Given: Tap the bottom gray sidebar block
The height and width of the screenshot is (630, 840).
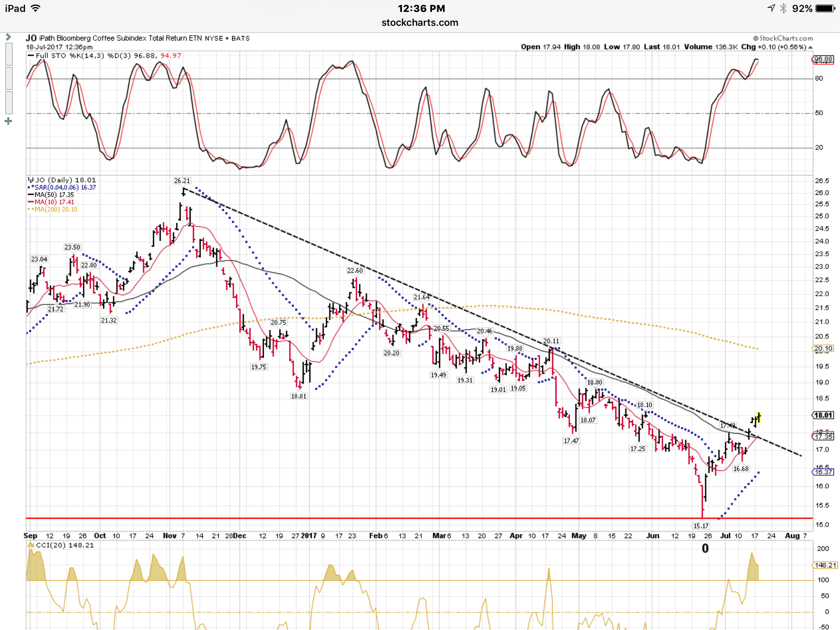Looking at the screenshot, I should pos(9,103).
